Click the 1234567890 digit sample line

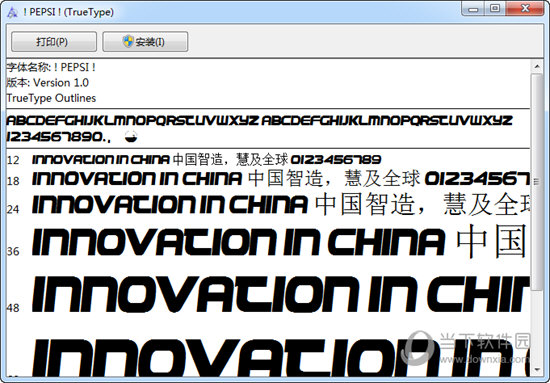click(59, 137)
